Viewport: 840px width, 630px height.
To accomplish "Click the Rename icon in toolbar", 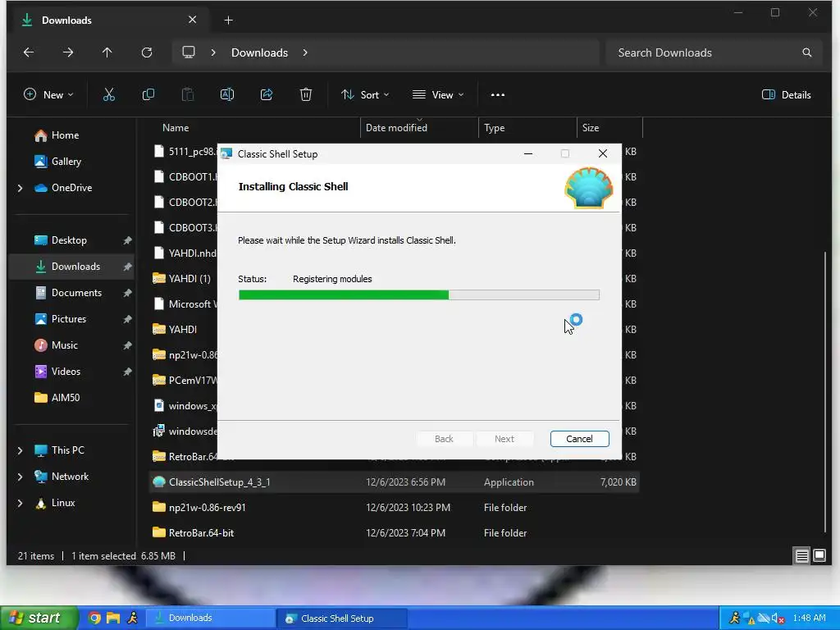I will 227,95.
